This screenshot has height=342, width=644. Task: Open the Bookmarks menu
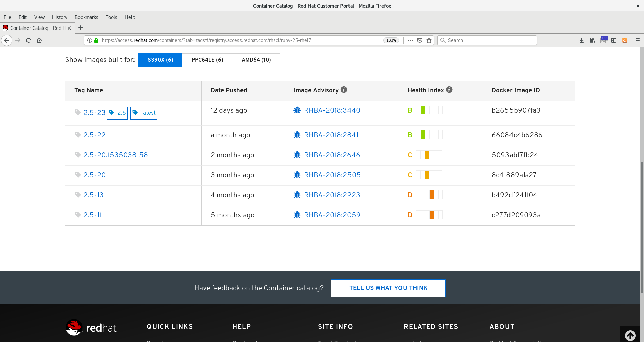(x=86, y=17)
